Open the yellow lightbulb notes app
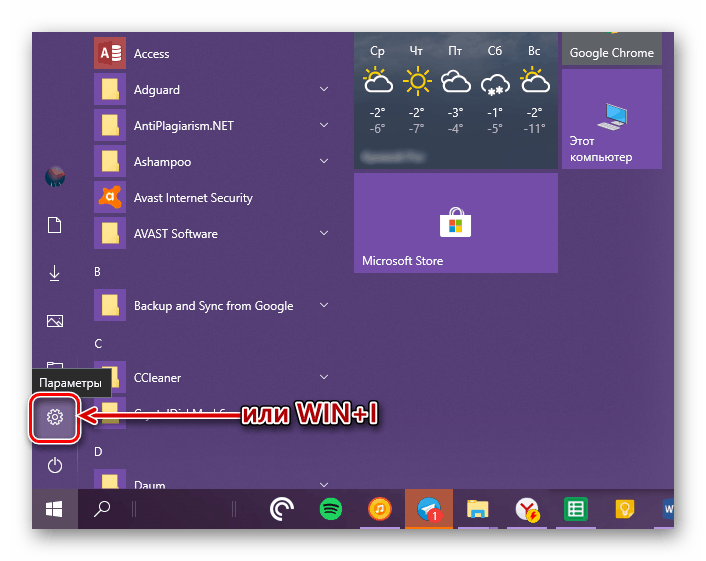This screenshot has width=706, height=561. (625, 509)
